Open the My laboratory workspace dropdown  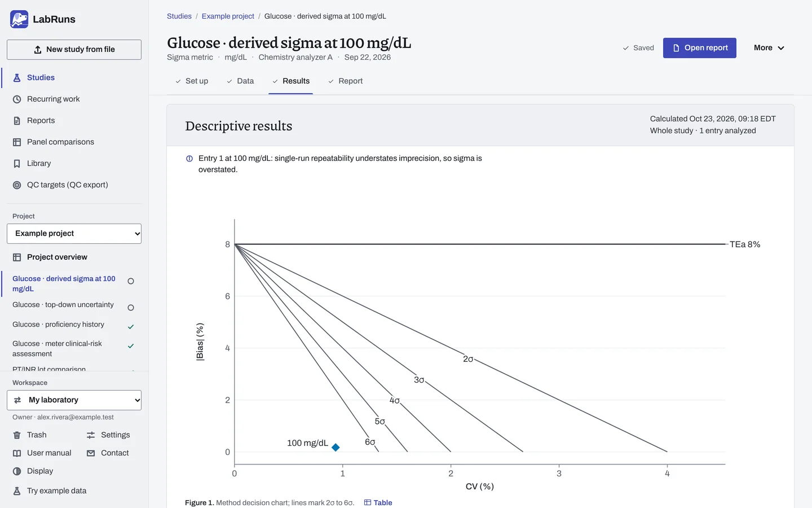[74, 400]
